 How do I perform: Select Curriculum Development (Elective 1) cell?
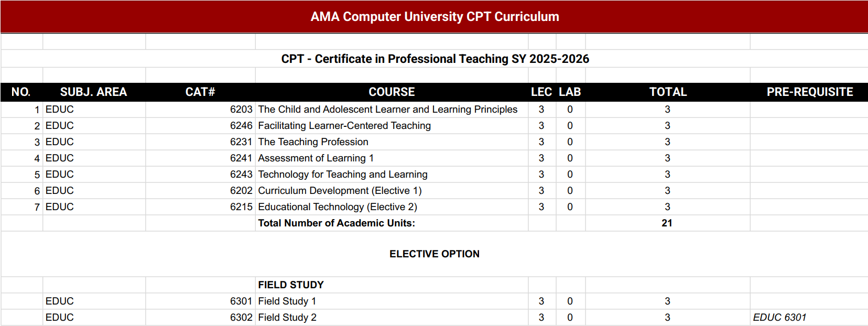[340, 191]
